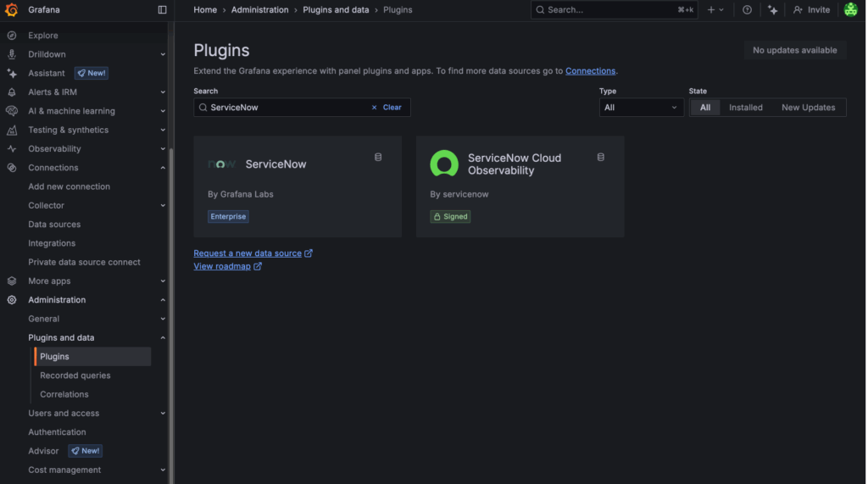Screen dimensions: 868x484
Task: Open the Type dropdown
Action: tap(641, 108)
